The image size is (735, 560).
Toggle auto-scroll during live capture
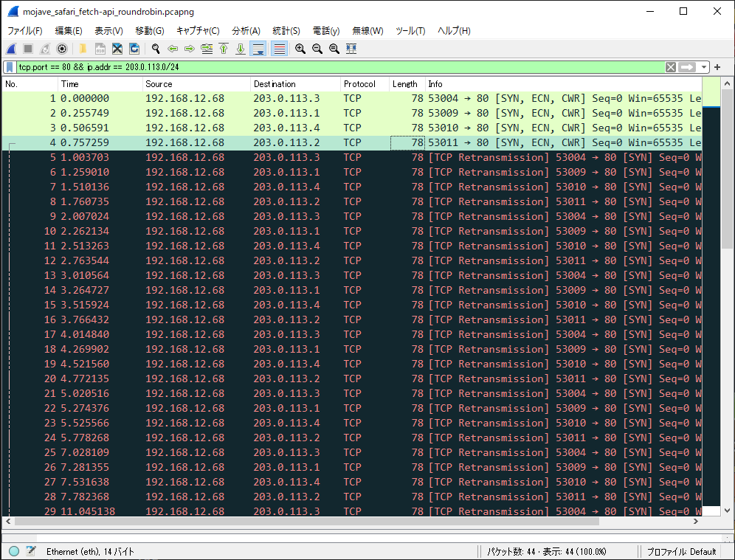click(258, 49)
